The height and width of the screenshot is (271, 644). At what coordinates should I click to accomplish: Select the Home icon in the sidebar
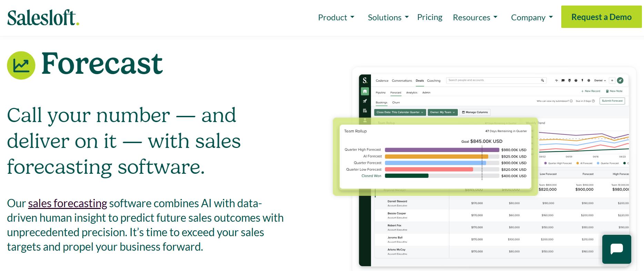[x=365, y=91]
